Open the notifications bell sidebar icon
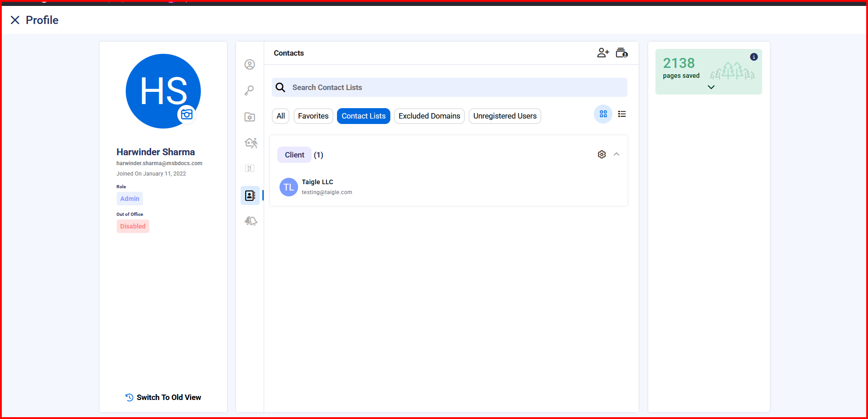The image size is (868, 419). (251, 221)
